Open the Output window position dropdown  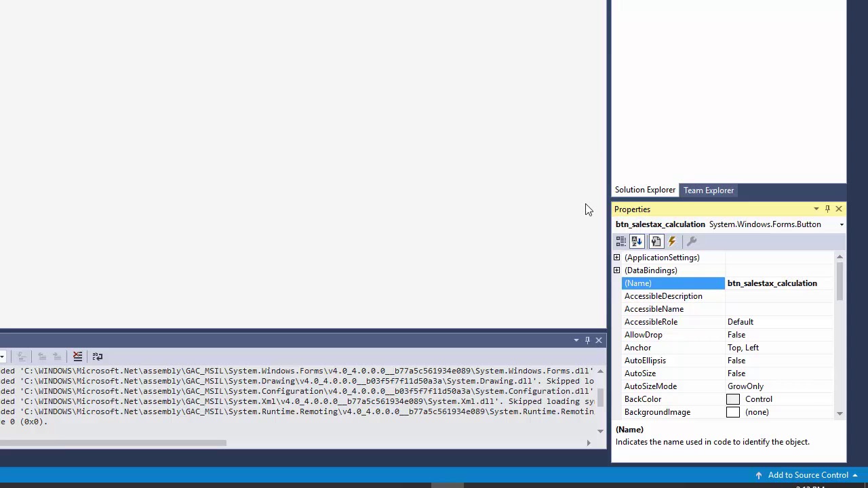coord(576,340)
